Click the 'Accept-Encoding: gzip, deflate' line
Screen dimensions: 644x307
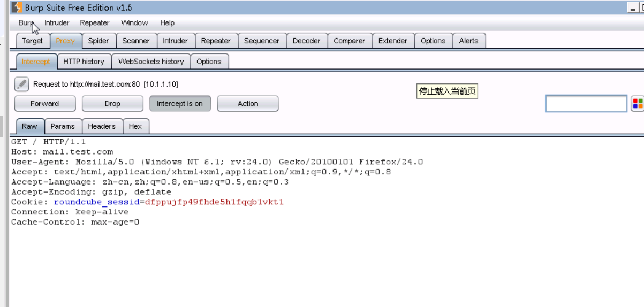(x=91, y=192)
